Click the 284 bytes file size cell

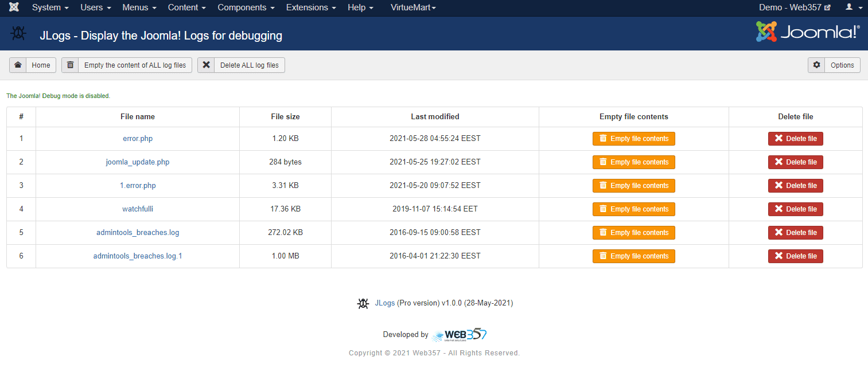click(285, 162)
